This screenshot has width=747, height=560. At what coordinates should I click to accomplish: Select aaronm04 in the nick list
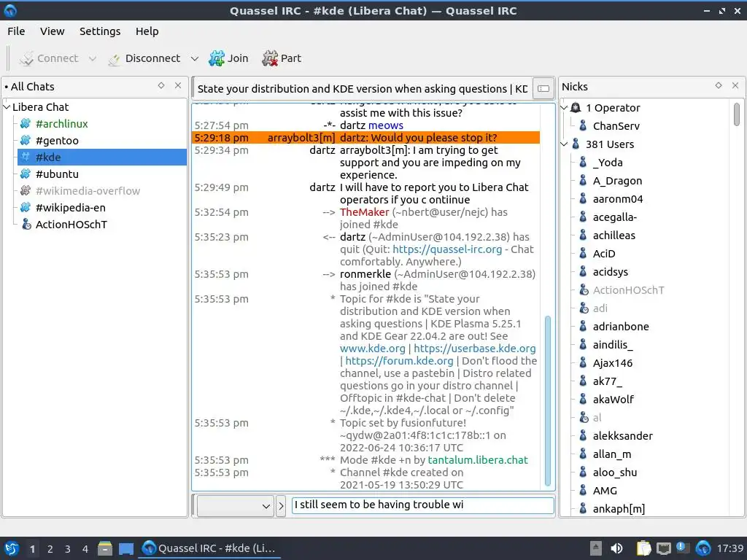coord(617,199)
